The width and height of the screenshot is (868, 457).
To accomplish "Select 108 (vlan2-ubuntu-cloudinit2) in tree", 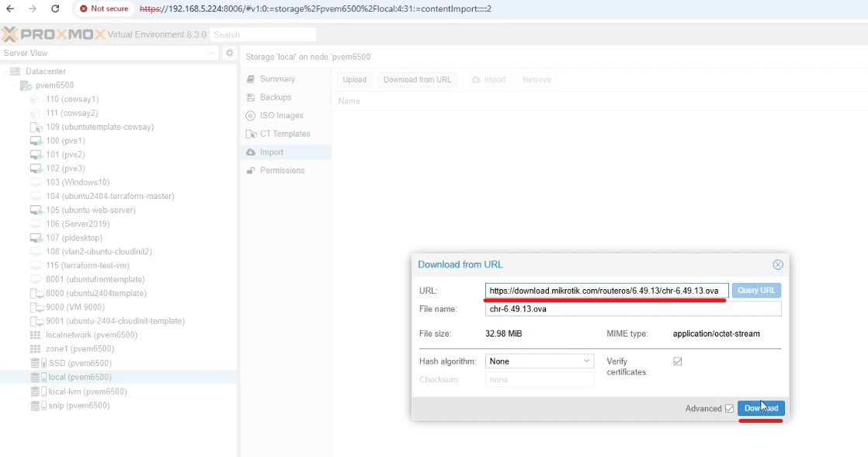I will coord(99,252).
